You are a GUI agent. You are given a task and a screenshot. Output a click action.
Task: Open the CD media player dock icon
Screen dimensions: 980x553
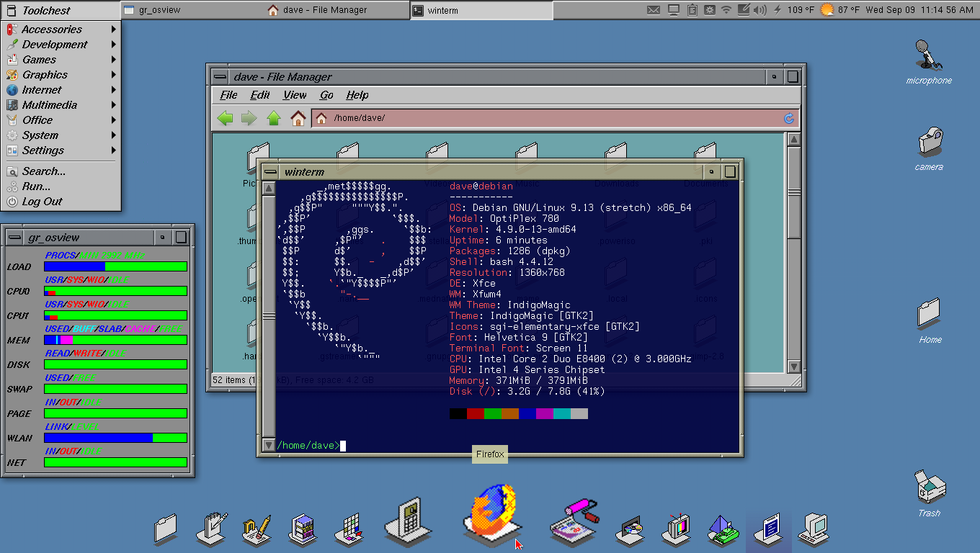tap(629, 529)
